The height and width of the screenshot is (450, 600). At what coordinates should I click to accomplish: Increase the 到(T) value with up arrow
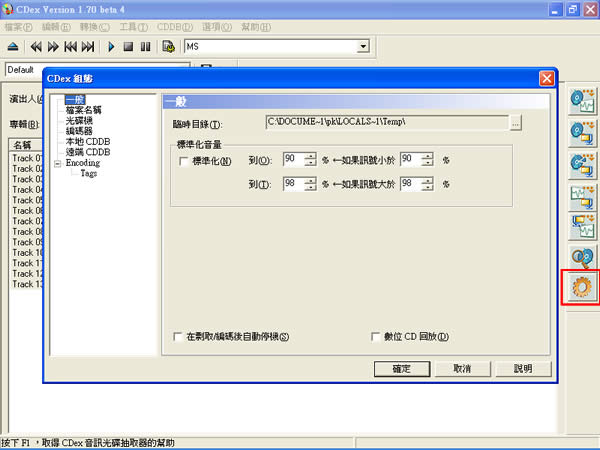(310, 180)
